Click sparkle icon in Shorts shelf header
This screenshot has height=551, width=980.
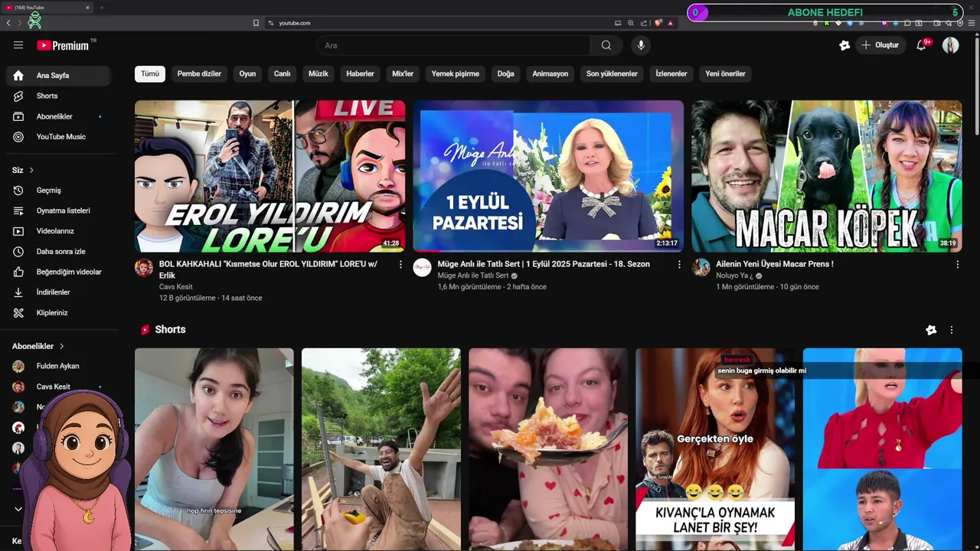tap(931, 330)
